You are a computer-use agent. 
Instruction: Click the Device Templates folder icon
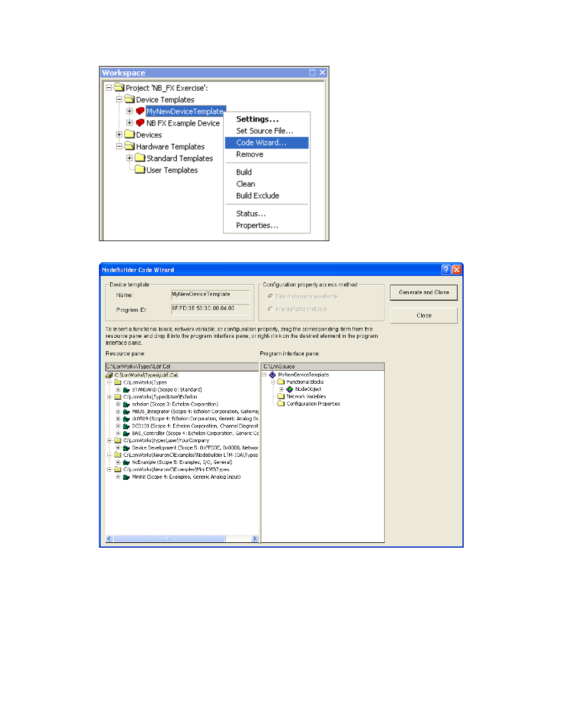click(x=130, y=99)
